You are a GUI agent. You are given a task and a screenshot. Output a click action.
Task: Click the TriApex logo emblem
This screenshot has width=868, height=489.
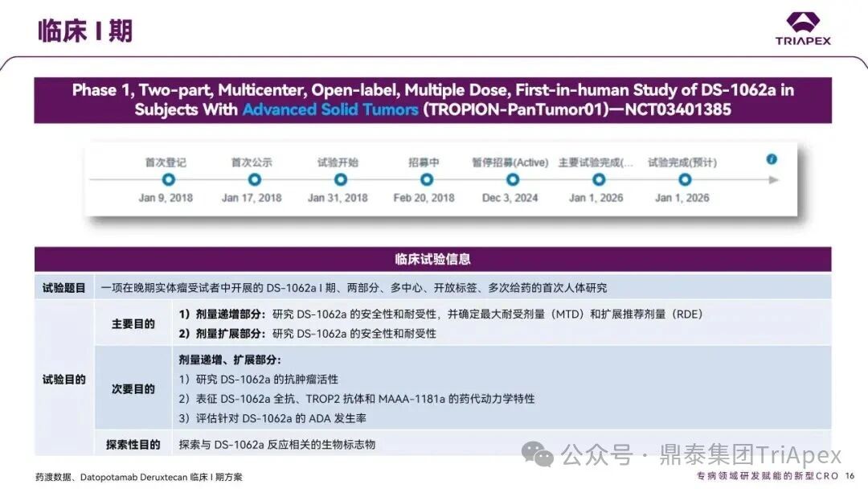[x=803, y=21]
